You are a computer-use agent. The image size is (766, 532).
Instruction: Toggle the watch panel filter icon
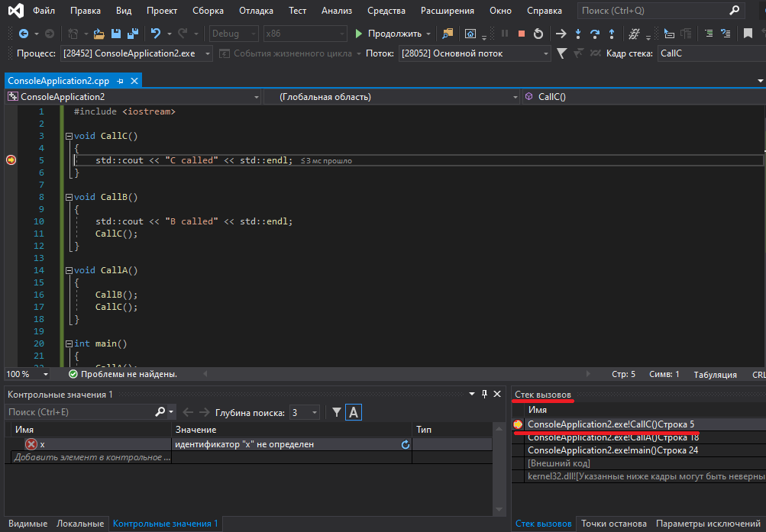[337, 412]
